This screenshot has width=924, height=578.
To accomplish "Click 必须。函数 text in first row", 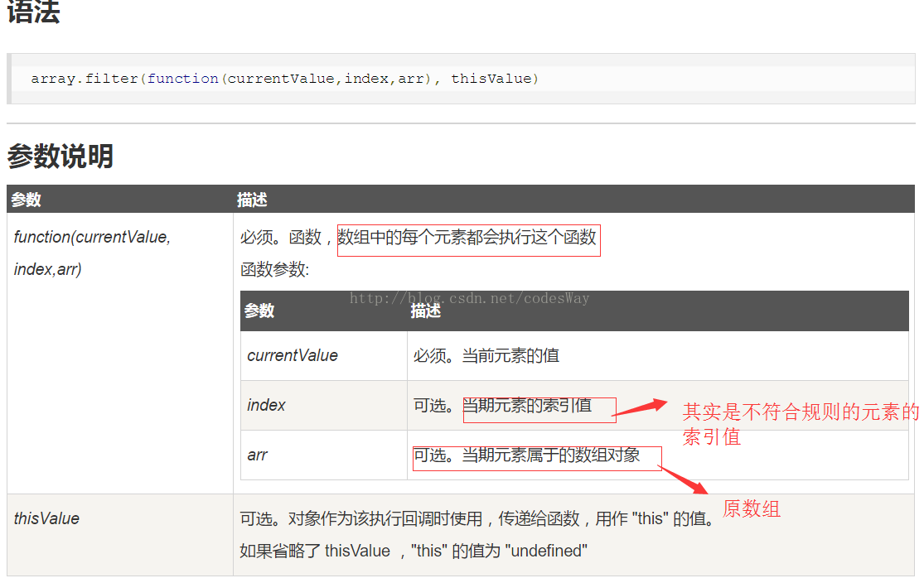I will (x=280, y=237).
